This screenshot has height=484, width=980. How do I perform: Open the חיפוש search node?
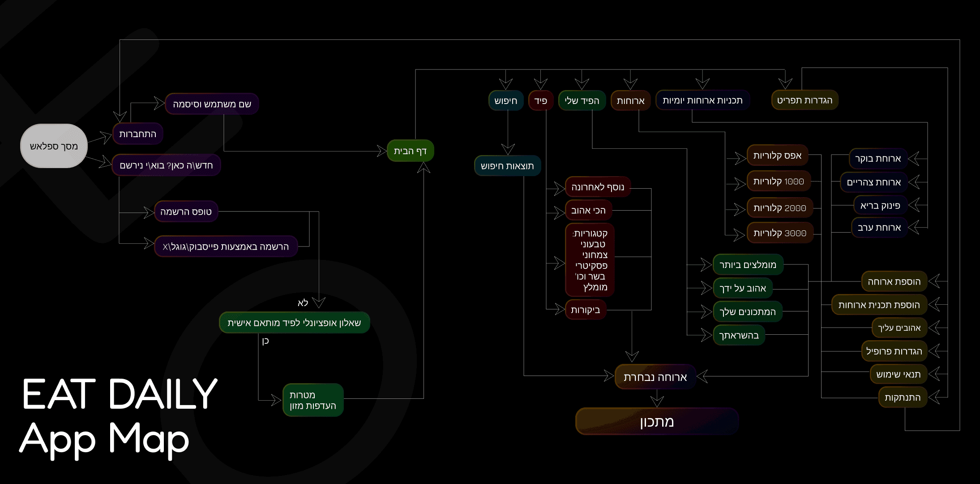(x=506, y=100)
